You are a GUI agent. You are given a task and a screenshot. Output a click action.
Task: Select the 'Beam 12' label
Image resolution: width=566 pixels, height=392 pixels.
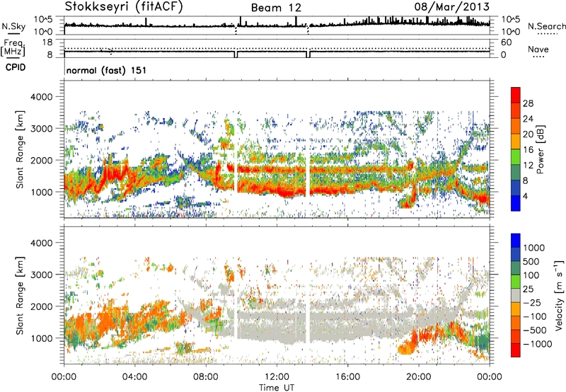[x=276, y=8]
